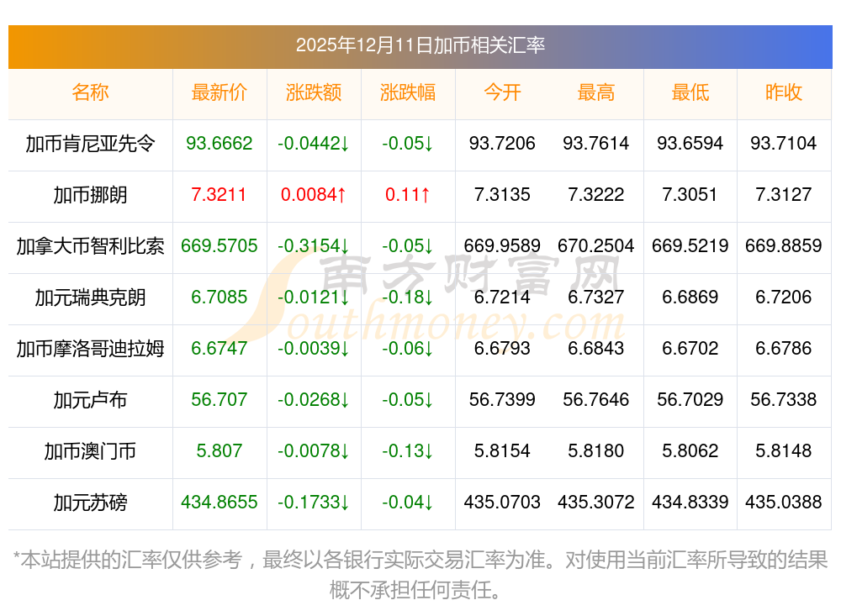Image resolution: width=841 pixels, height=616 pixels.
Task: Click the disclaimer text starting *本站提供的汇率
Action: pos(420,575)
